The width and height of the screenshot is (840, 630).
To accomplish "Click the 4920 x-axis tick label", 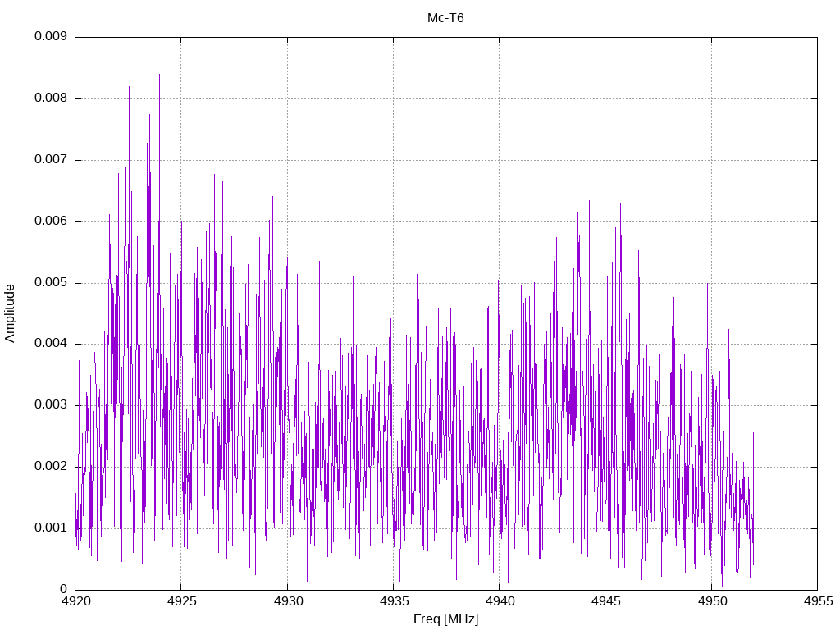I will point(75,601).
